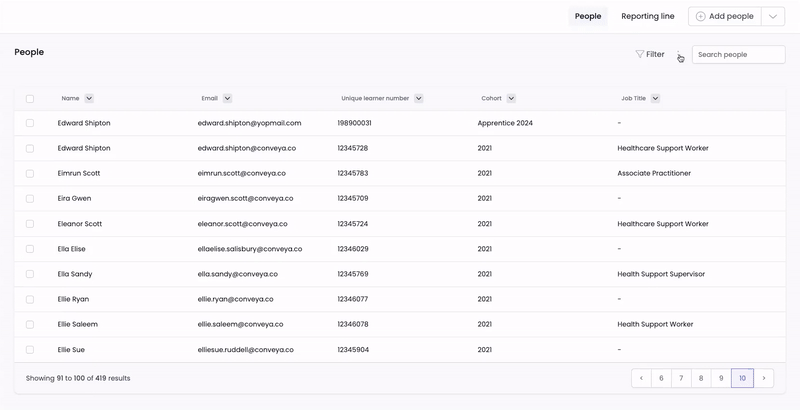800x410 pixels.
Task: Expand the Add people dropdown arrow
Action: (x=772, y=16)
